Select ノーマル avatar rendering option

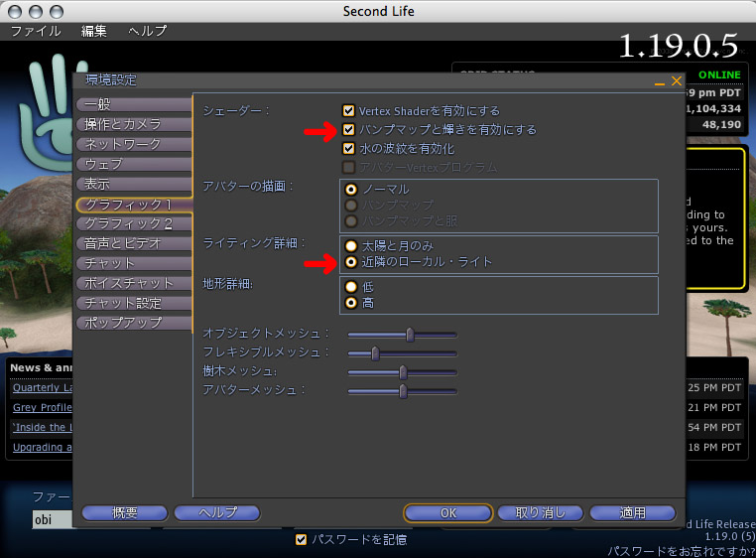pos(351,190)
